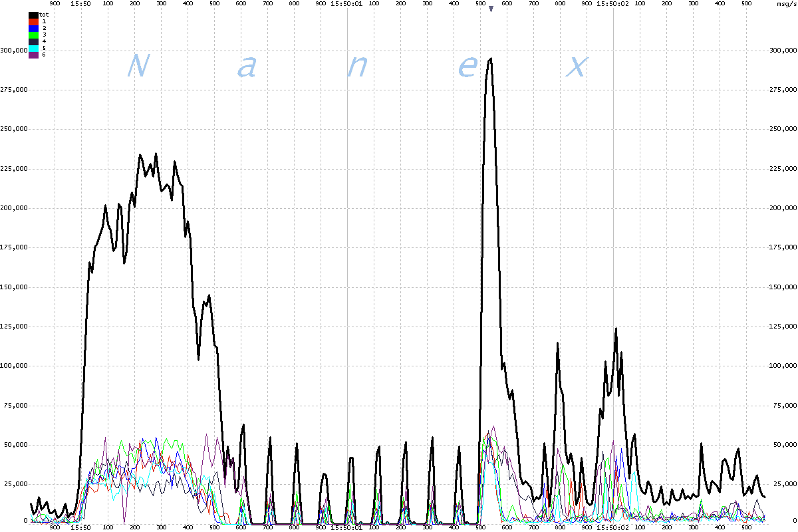This screenshot has height=532, width=798.
Task: Click the 15:50 label on bottom axis
Action: (x=80, y=527)
